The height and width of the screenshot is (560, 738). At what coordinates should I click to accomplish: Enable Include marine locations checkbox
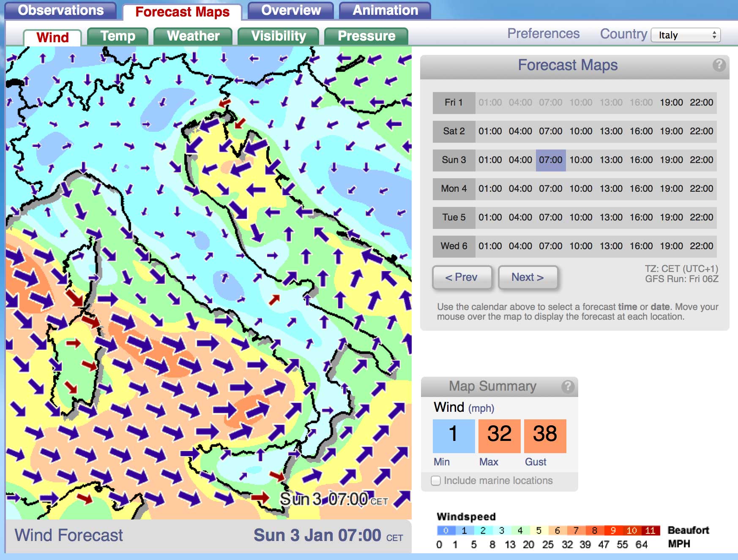(436, 481)
